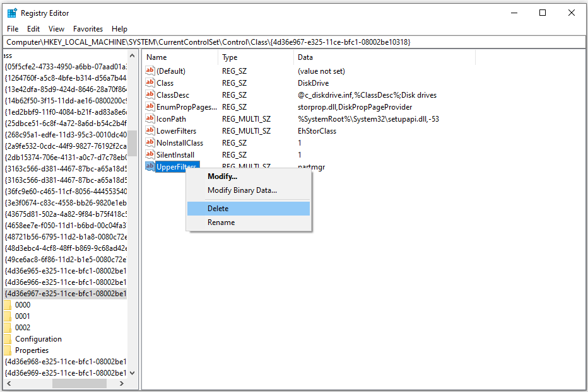Click the ab icon beside the Class value
Viewport: 588px width, 392px height.
(150, 83)
